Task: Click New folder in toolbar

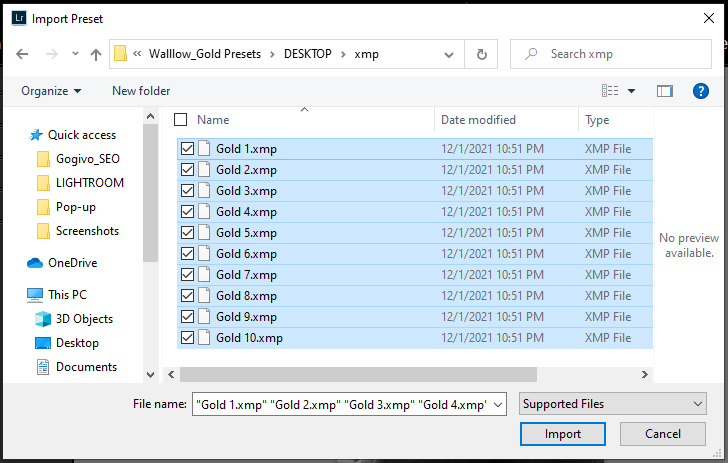Action: (141, 91)
